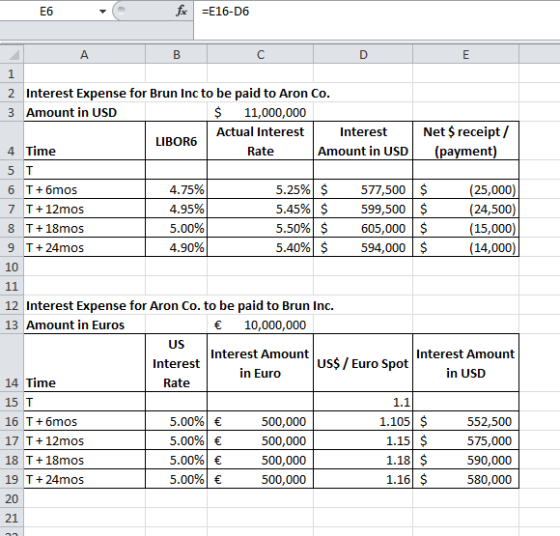Select the 5.40% actual rate cell
The width and height of the screenshot is (560, 536).
pos(260,247)
